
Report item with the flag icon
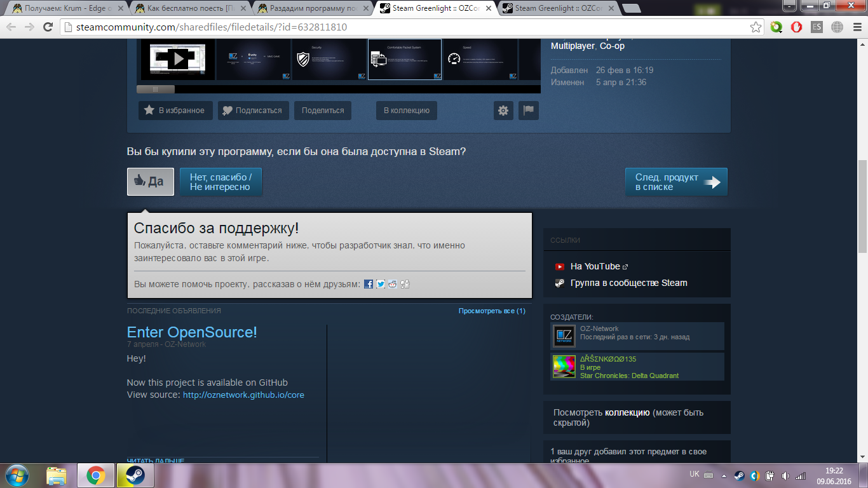[528, 111]
